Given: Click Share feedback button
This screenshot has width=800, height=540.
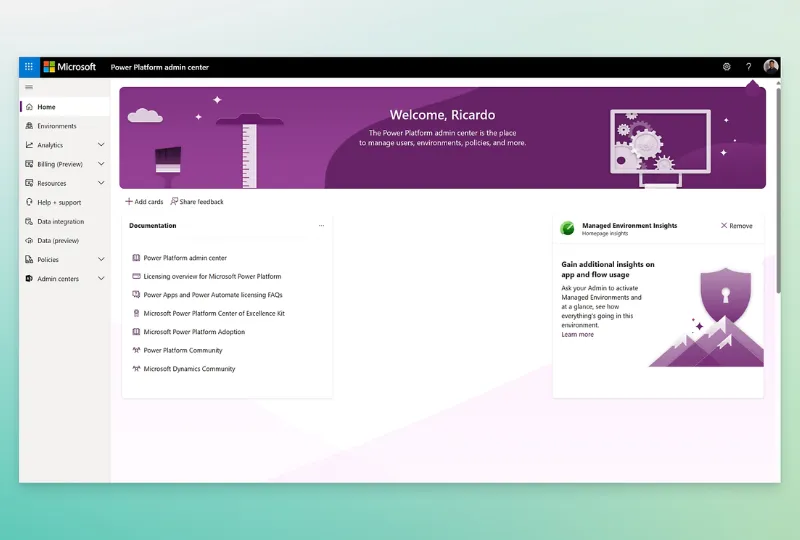Looking at the screenshot, I should click(197, 202).
